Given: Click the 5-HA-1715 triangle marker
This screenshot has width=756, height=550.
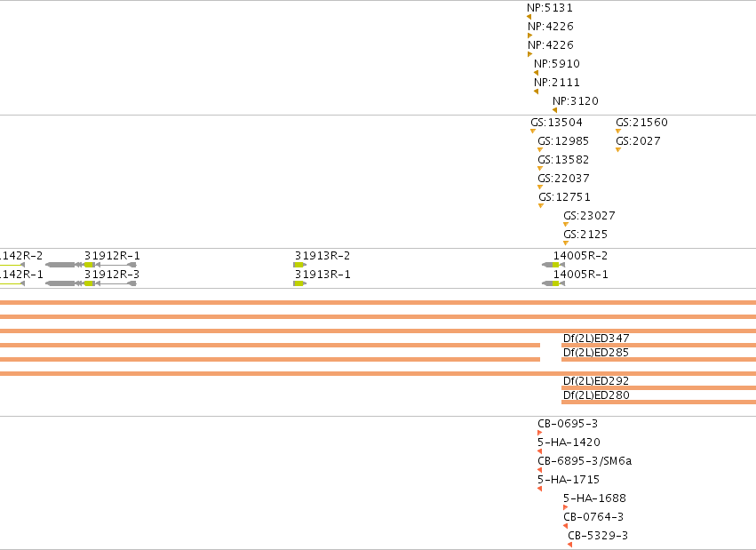Looking at the screenshot, I should point(539,489).
